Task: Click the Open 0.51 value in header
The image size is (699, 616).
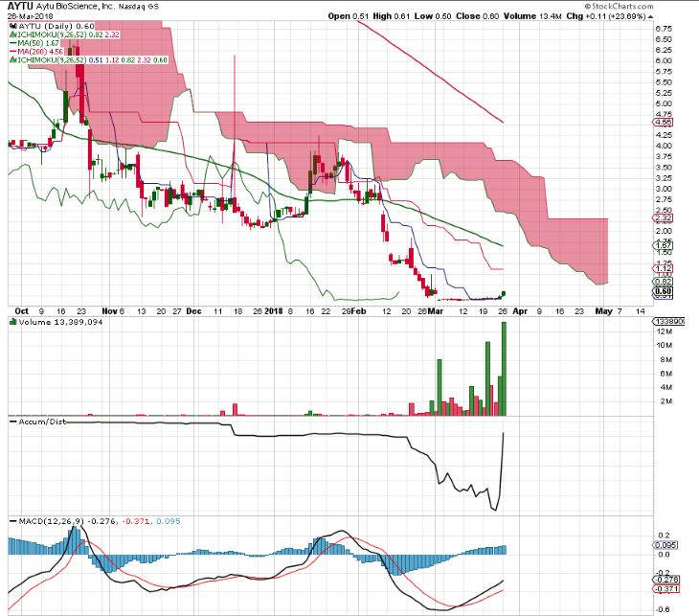Action: [349, 16]
